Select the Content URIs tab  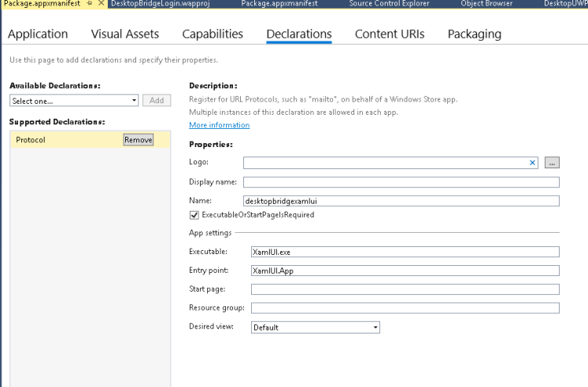[x=389, y=34]
